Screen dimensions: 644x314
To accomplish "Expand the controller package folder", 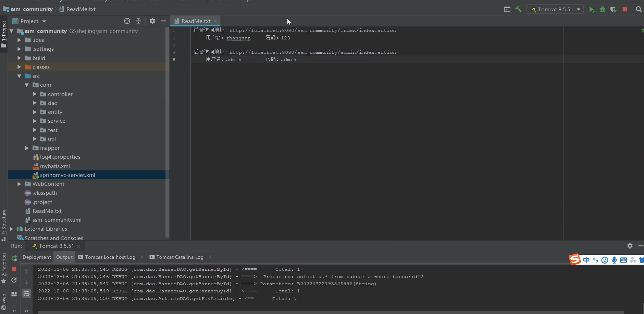I will click(35, 94).
